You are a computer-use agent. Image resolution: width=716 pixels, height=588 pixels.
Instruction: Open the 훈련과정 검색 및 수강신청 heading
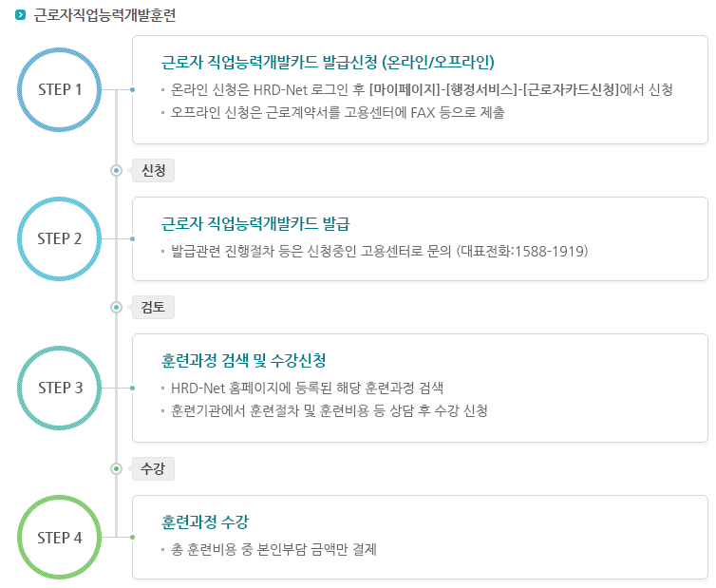244,360
